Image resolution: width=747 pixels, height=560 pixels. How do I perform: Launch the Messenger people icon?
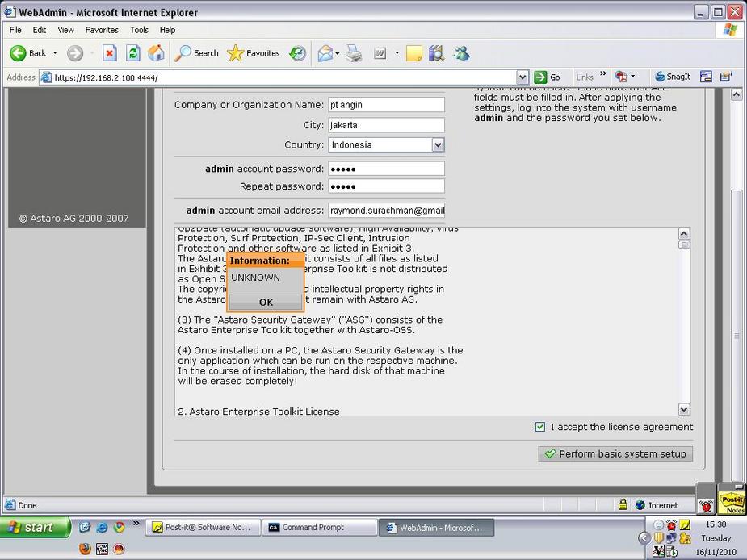460,53
